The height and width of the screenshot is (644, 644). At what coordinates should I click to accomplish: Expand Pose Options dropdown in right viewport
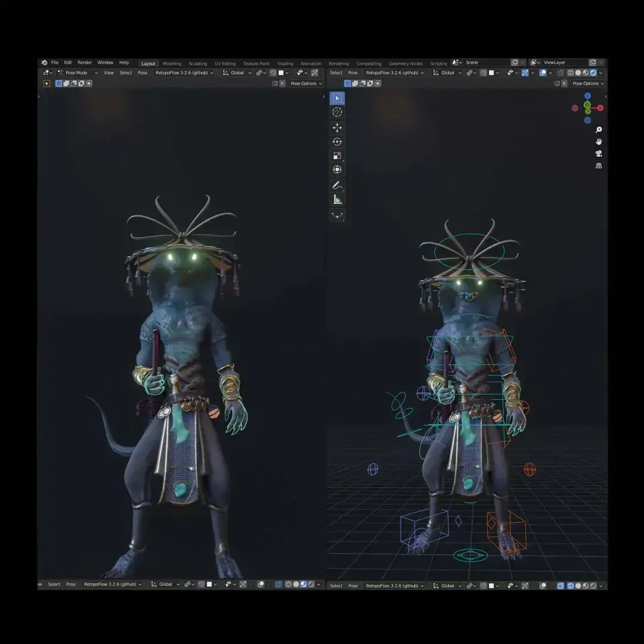[588, 83]
